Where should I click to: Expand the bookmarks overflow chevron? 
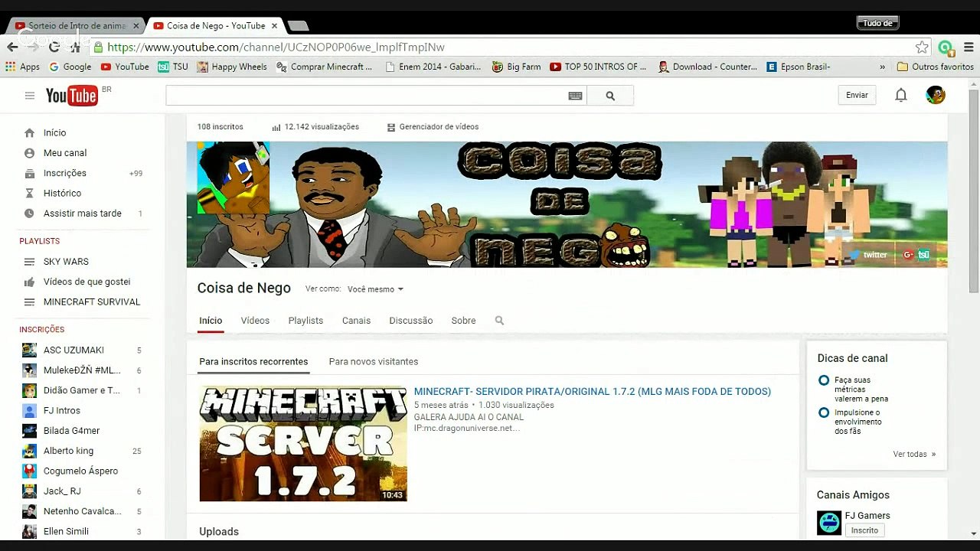click(x=882, y=67)
